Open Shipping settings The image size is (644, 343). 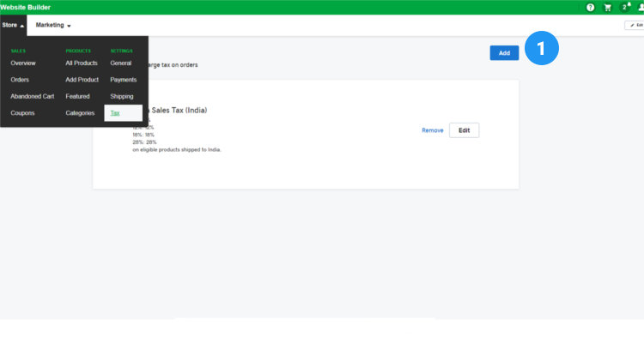point(122,96)
